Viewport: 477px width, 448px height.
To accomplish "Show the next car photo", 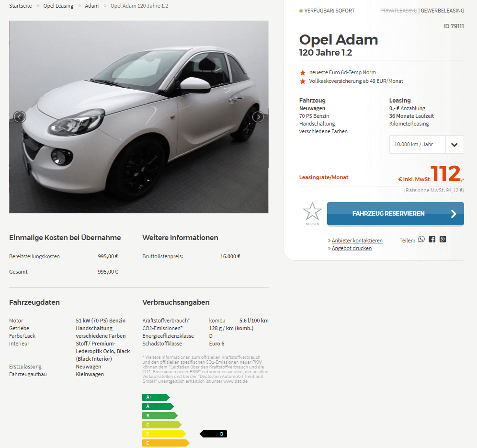I will (x=258, y=117).
